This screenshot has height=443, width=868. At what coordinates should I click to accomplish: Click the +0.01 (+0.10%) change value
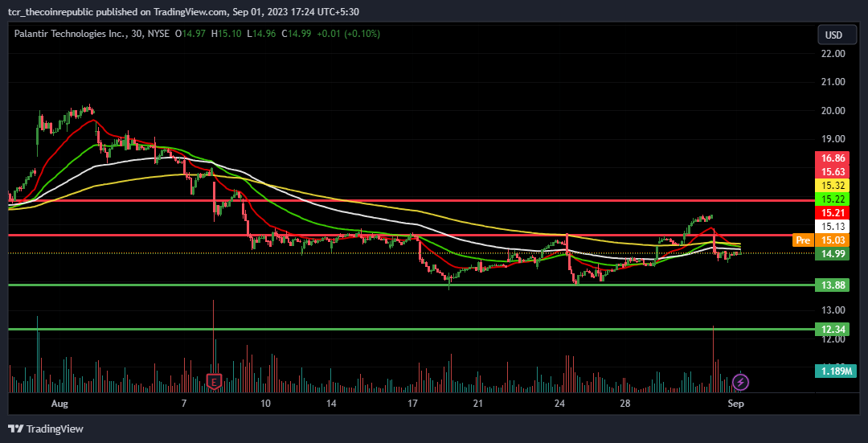(x=348, y=34)
